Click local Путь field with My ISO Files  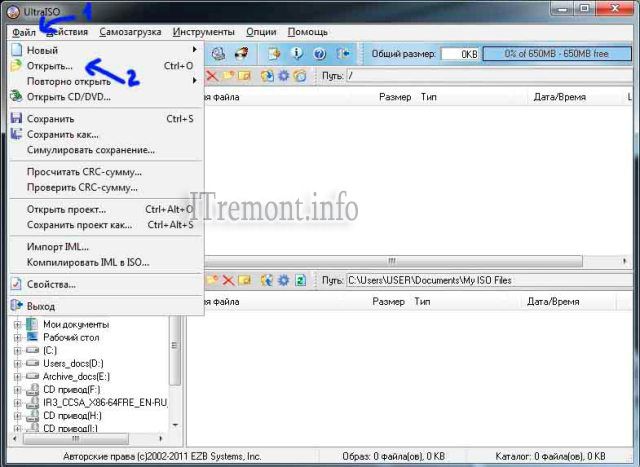(x=489, y=280)
